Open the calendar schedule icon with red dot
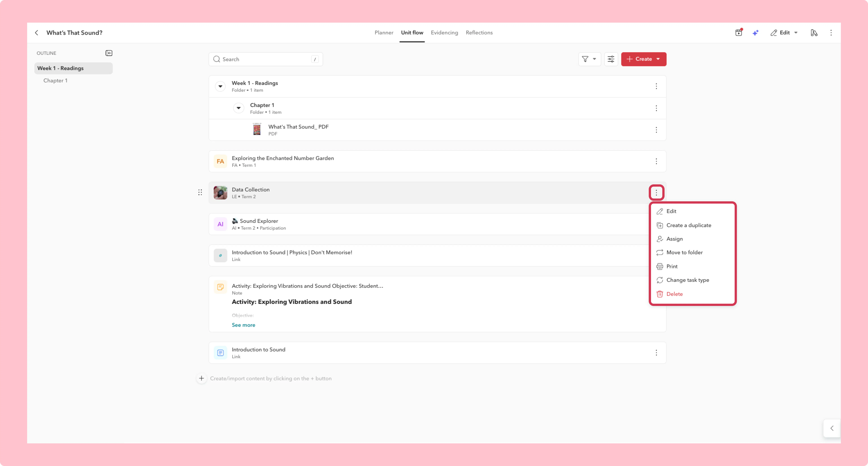This screenshot has width=868, height=466. tap(739, 32)
